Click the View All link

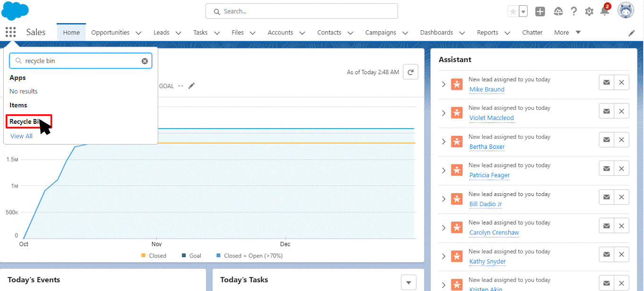(22, 136)
